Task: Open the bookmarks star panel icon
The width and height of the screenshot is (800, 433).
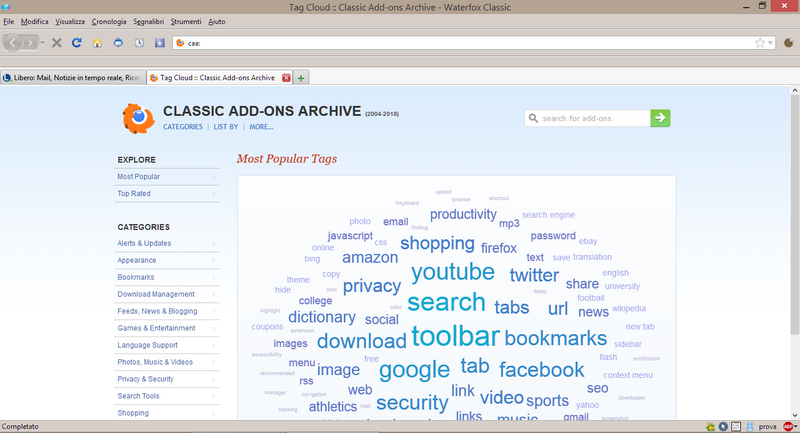Action: [x=160, y=43]
